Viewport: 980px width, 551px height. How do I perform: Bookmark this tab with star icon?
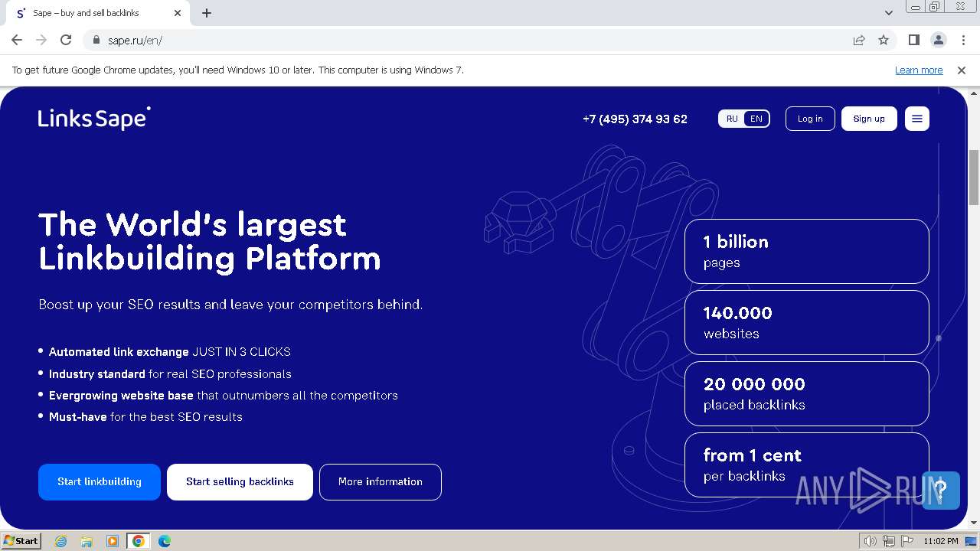coord(884,40)
